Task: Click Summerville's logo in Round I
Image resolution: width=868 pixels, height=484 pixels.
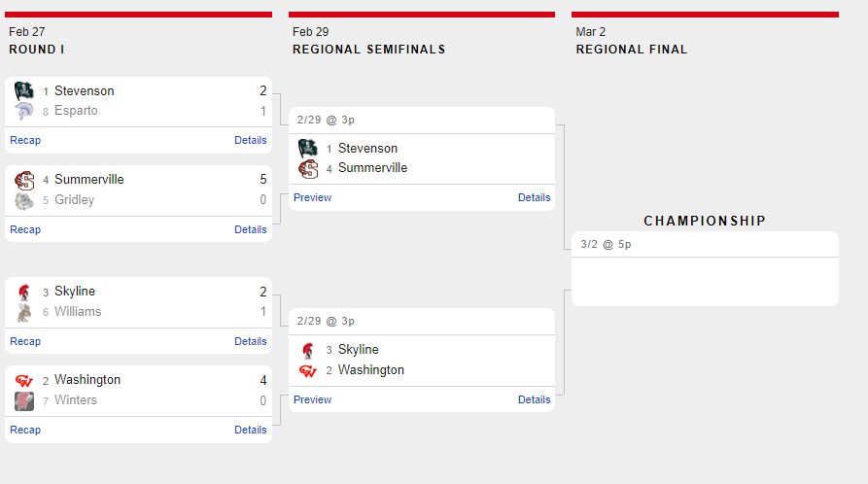Action: [x=24, y=180]
